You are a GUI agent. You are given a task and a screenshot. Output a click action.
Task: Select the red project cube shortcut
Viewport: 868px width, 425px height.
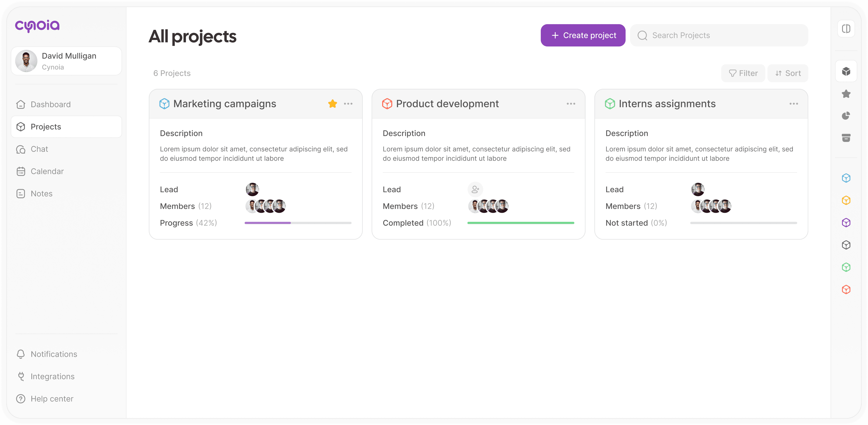point(846,289)
